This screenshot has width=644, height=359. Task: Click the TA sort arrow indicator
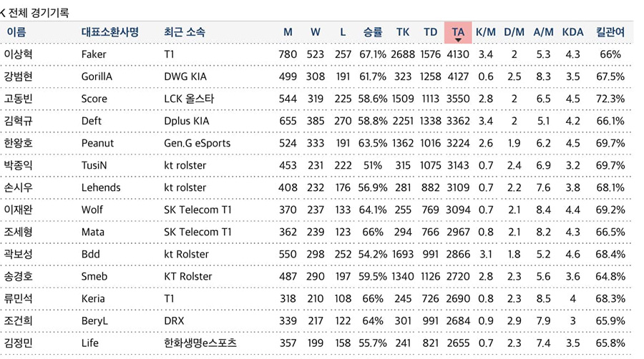(458, 40)
